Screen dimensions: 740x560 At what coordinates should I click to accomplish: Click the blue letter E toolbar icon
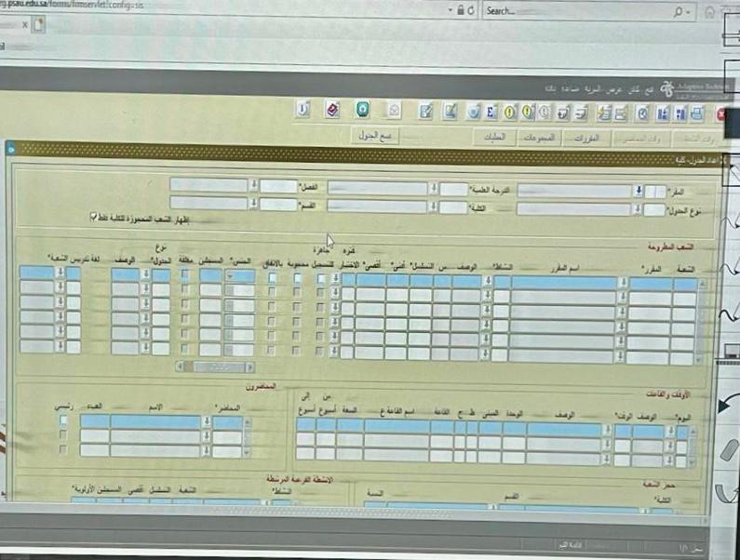[491, 112]
